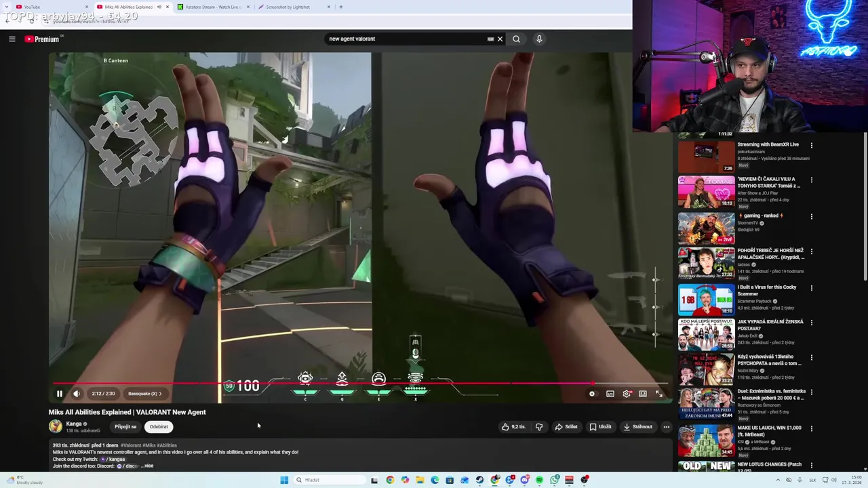
Task: Like the video with 9,2 tis. likes
Action: coord(514,427)
